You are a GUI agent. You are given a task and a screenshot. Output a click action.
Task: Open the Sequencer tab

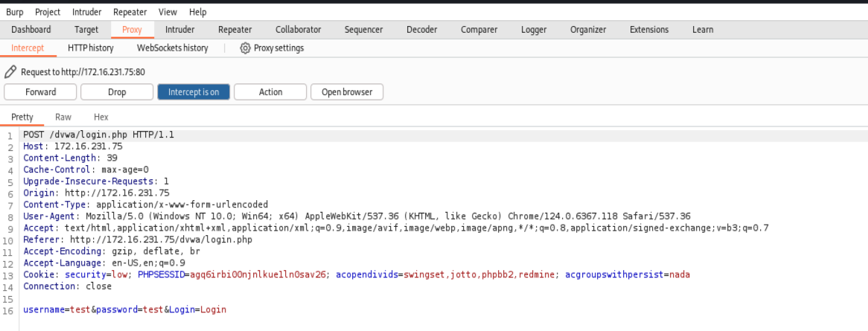tap(363, 30)
